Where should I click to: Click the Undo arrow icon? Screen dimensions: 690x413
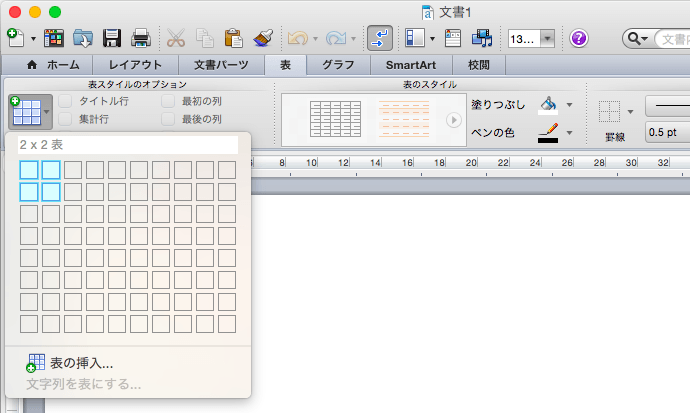click(297, 38)
